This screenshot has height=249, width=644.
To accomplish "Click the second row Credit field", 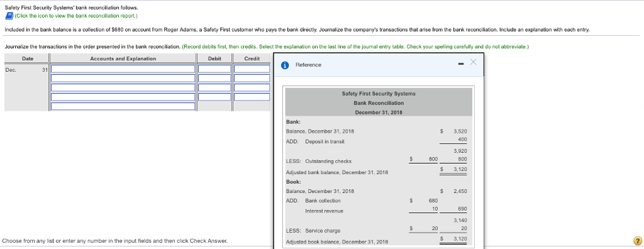I will [x=252, y=78].
